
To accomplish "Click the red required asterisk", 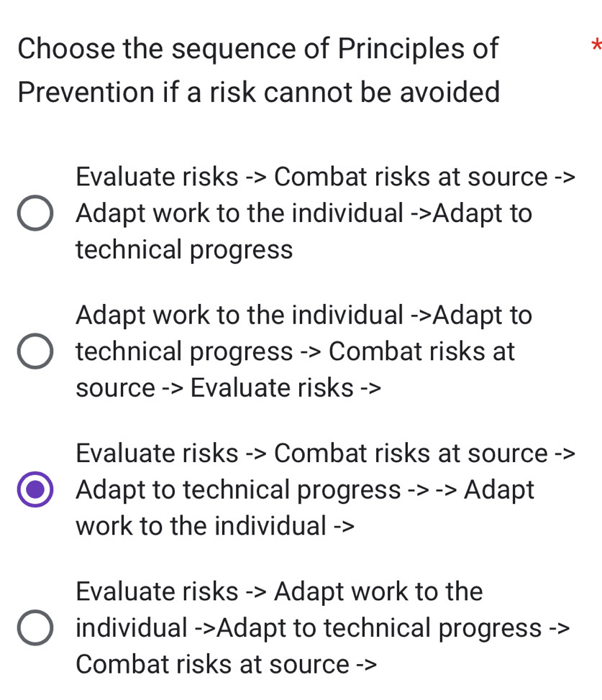I will coord(596,47).
